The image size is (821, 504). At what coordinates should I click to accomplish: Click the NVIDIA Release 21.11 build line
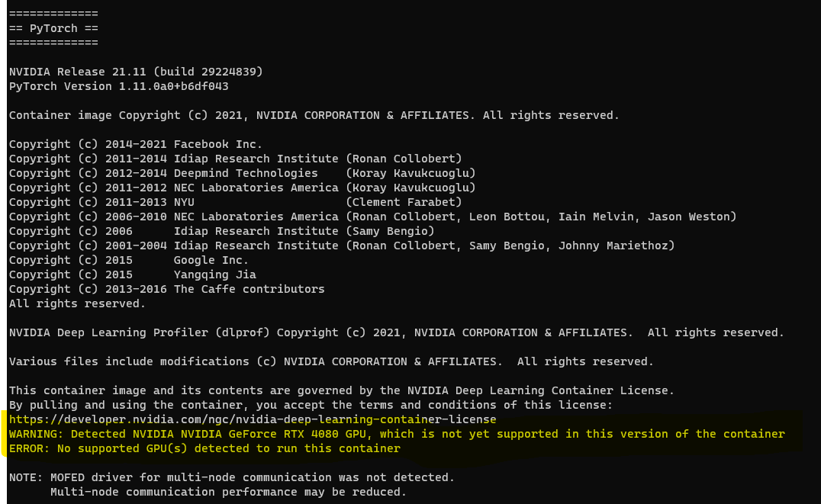137,71
